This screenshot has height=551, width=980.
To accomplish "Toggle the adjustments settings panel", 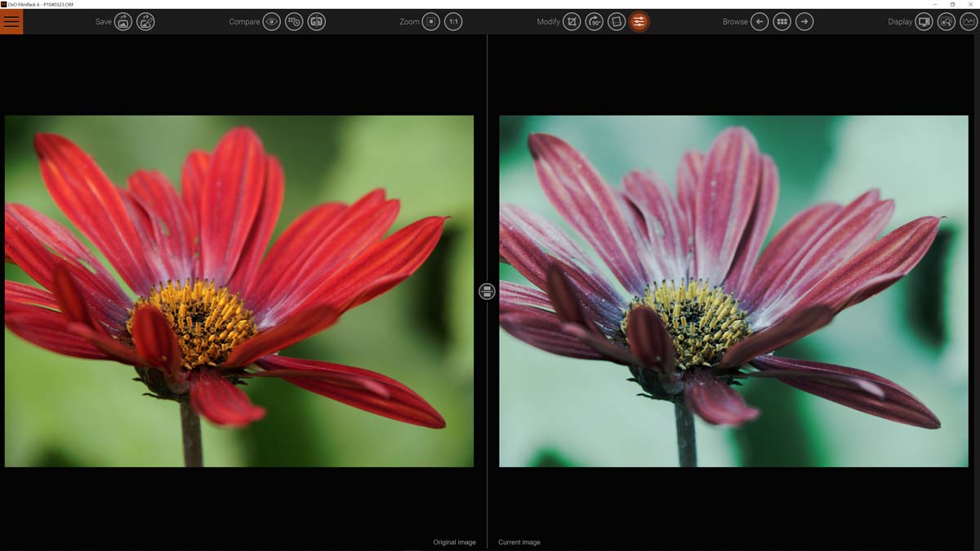I will coord(638,21).
